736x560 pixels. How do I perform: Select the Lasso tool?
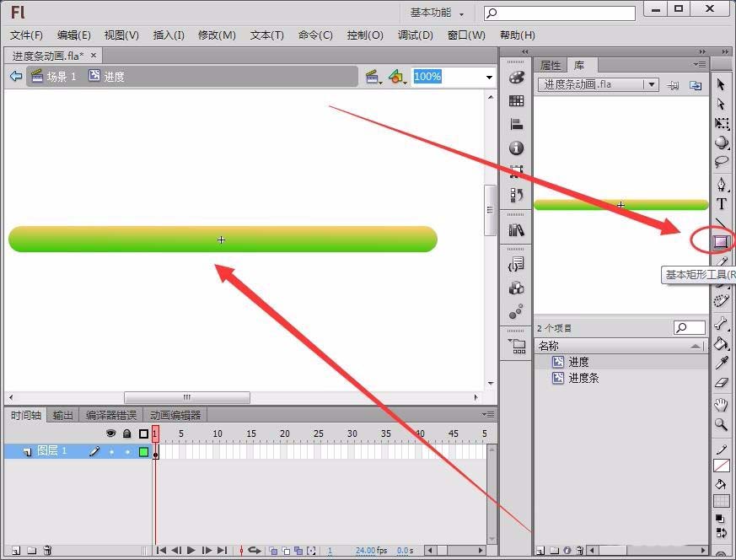tap(721, 163)
